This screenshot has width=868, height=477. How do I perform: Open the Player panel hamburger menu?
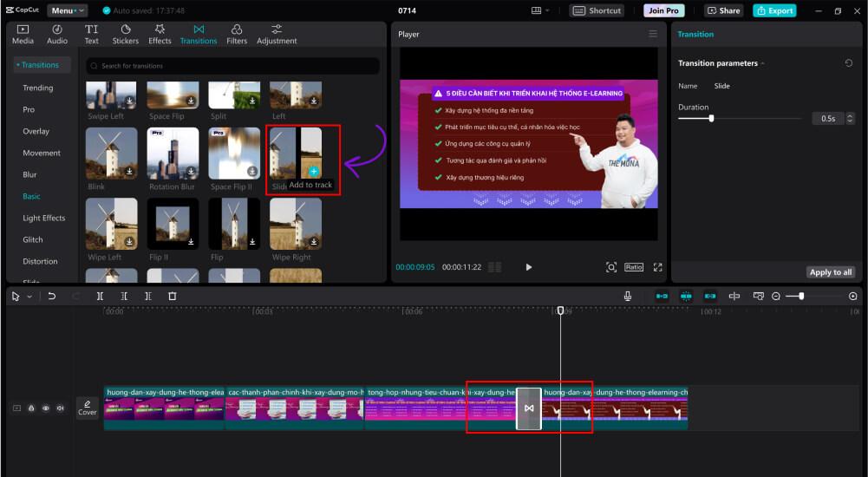tap(653, 35)
